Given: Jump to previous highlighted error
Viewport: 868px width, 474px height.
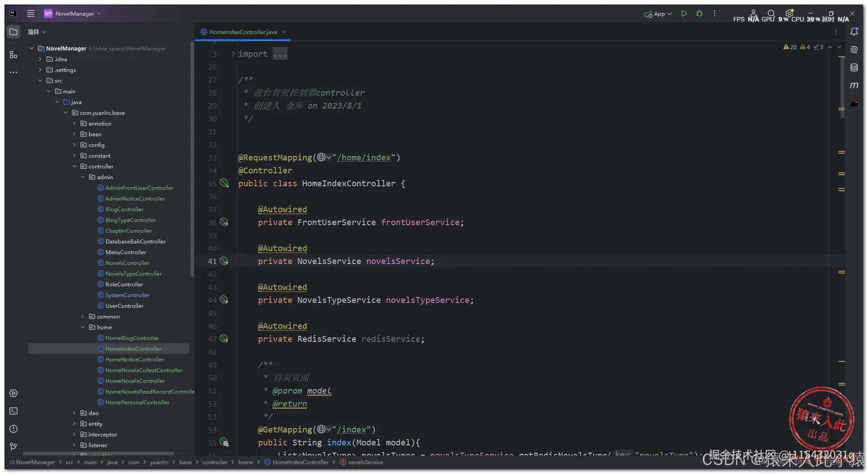Looking at the screenshot, I should point(830,47).
